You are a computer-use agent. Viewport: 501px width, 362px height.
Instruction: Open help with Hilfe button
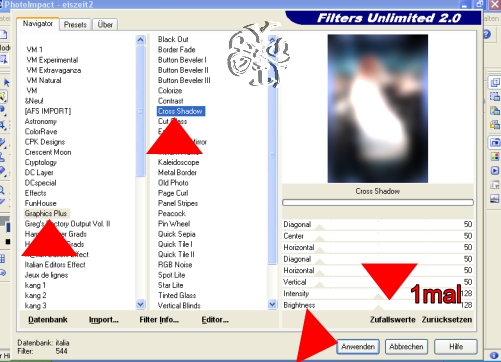[456, 347]
